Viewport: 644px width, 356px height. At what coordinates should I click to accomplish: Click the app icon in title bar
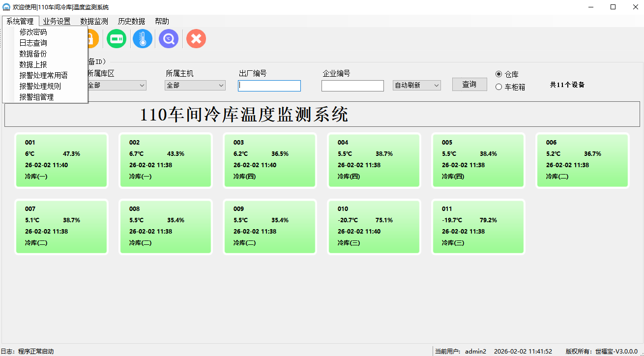pyautogui.click(x=6, y=7)
